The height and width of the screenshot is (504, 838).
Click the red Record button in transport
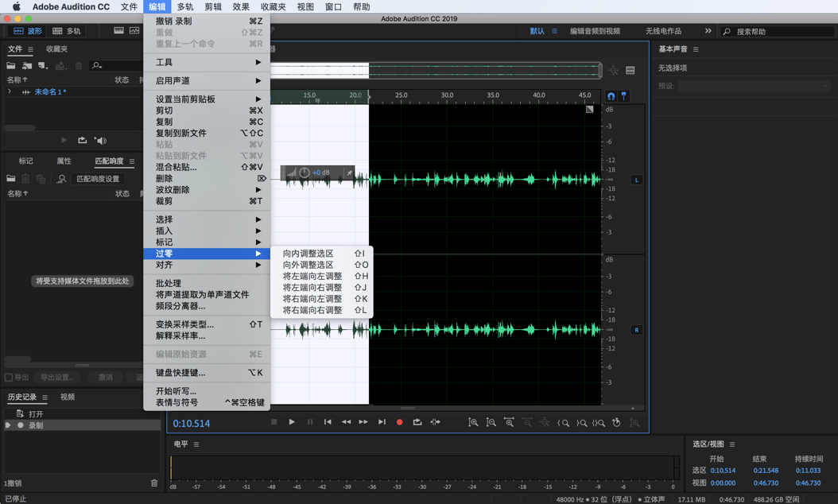(399, 422)
